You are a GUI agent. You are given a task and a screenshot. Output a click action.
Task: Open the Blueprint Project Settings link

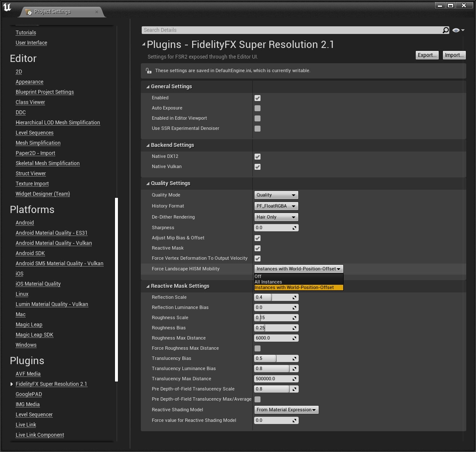(45, 92)
